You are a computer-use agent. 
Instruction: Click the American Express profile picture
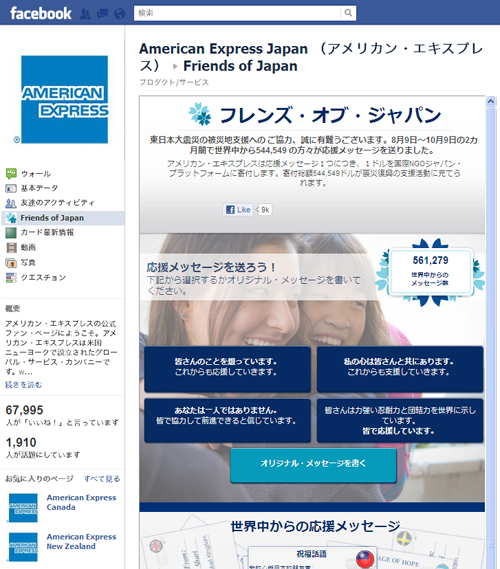pyautogui.click(x=65, y=99)
